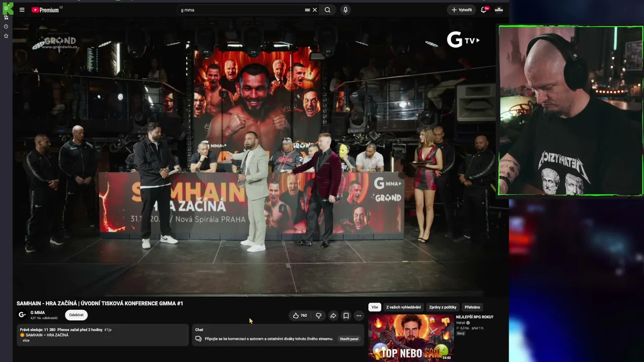Run the search with the magnifier button
The width and height of the screenshot is (644, 362).
pos(328,10)
